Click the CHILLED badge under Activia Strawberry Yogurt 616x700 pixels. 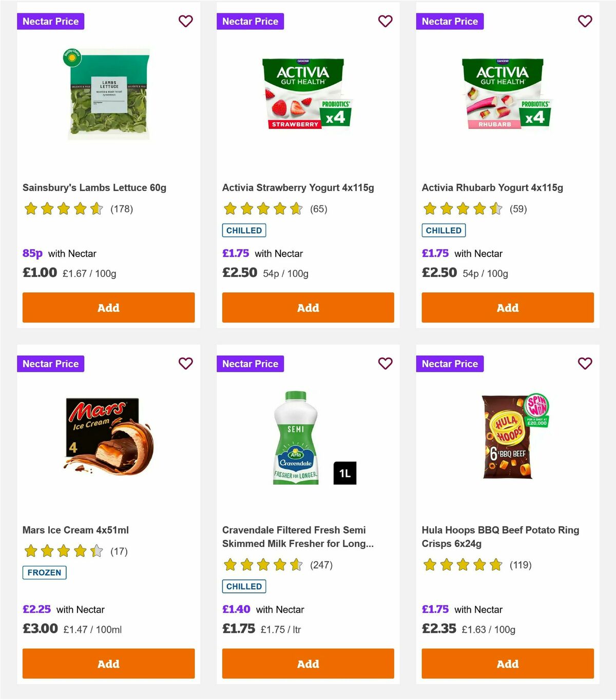244,230
